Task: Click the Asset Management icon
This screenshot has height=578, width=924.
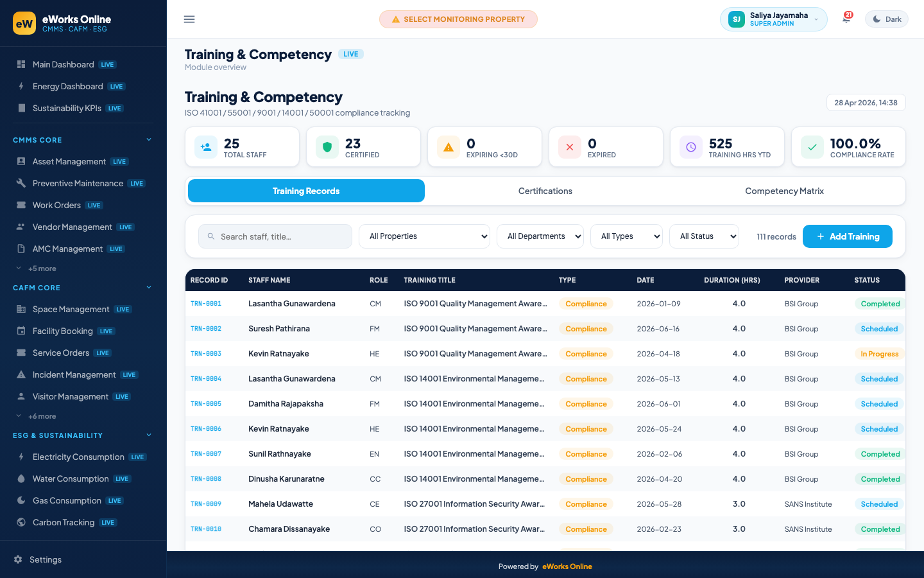Action: point(21,161)
